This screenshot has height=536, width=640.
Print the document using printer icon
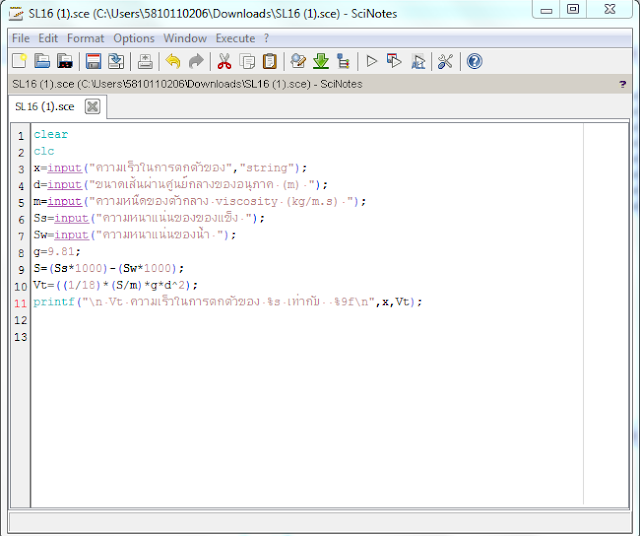tap(145, 61)
